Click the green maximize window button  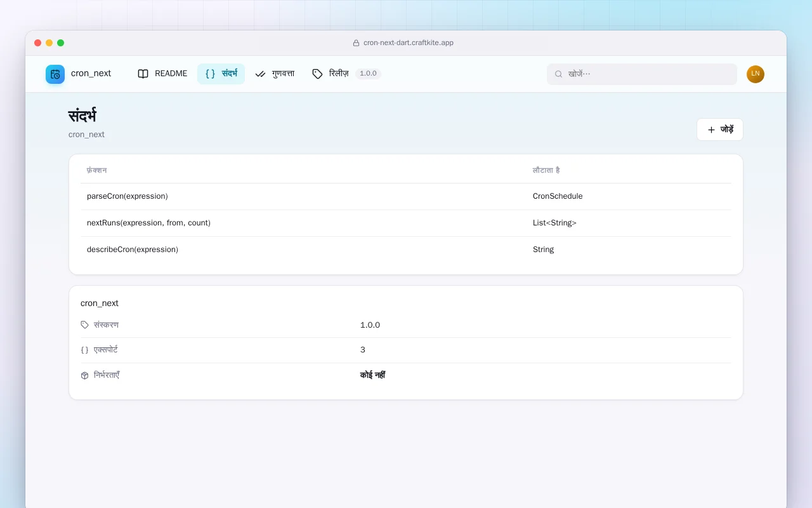pyautogui.click(x=61, y=43)
